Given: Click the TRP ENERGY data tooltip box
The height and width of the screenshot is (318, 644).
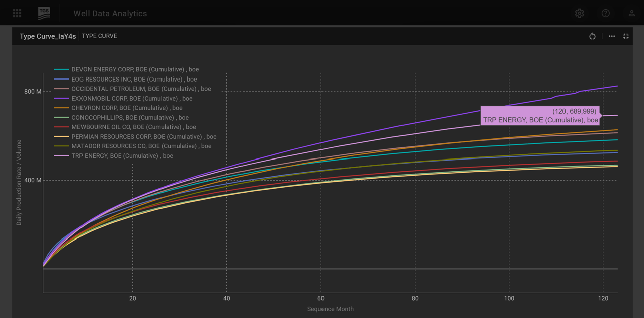Looking at the screenshot, I should (541, 116).
